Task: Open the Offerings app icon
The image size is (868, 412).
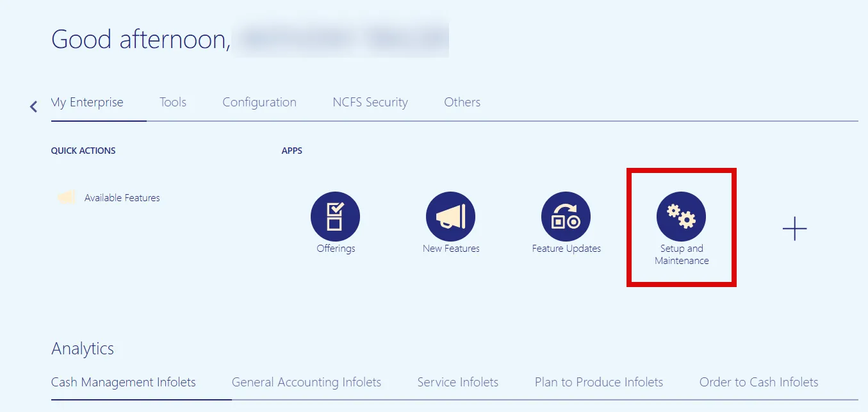Action: coord(335,217)
